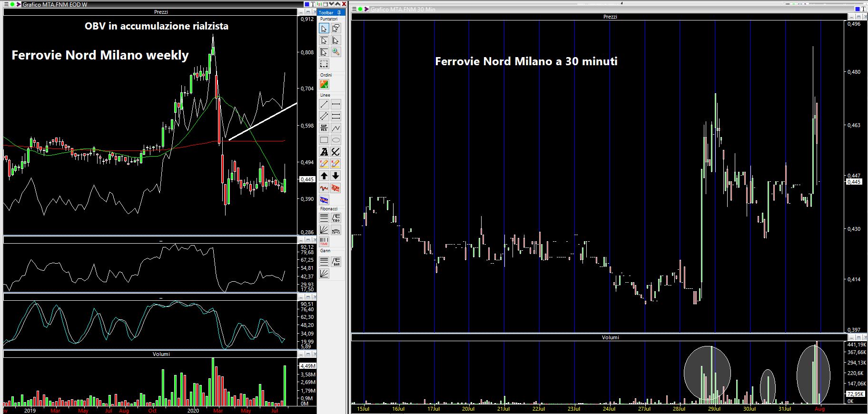Choose the Fibonacci arcs tool
The image size is (868, 414).
(335, 230)
